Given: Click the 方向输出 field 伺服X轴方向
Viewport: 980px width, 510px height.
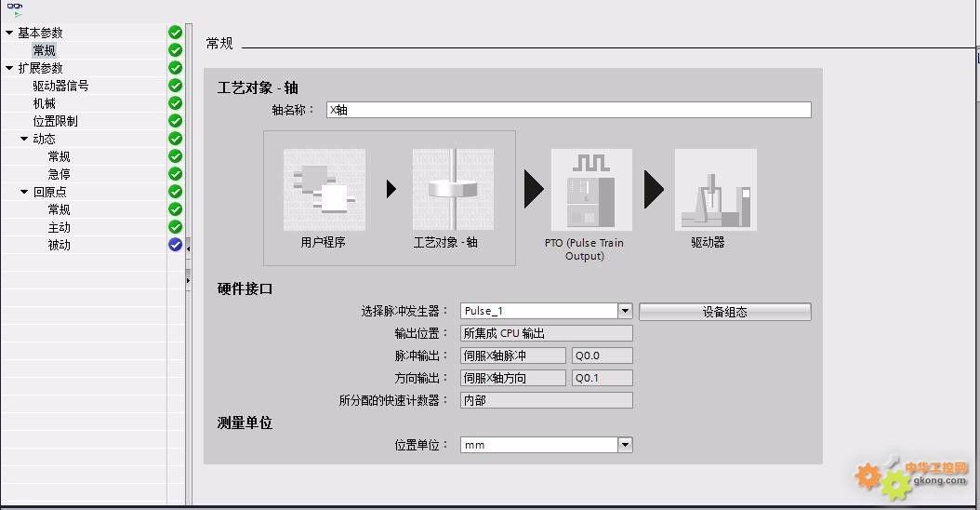Looking at the screenshot, I should (513, 378).
